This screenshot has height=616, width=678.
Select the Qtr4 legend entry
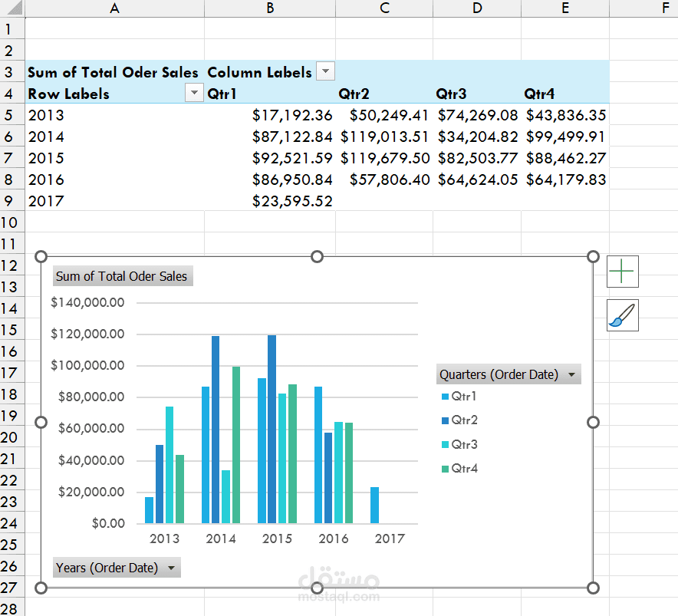coord(459,469)
